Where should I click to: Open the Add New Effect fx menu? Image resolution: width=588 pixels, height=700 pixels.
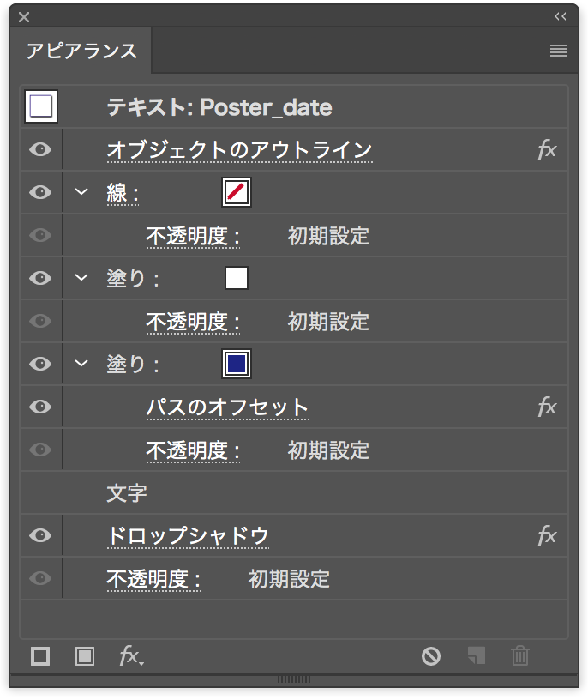pyautogui.click(x=132, y=656)
